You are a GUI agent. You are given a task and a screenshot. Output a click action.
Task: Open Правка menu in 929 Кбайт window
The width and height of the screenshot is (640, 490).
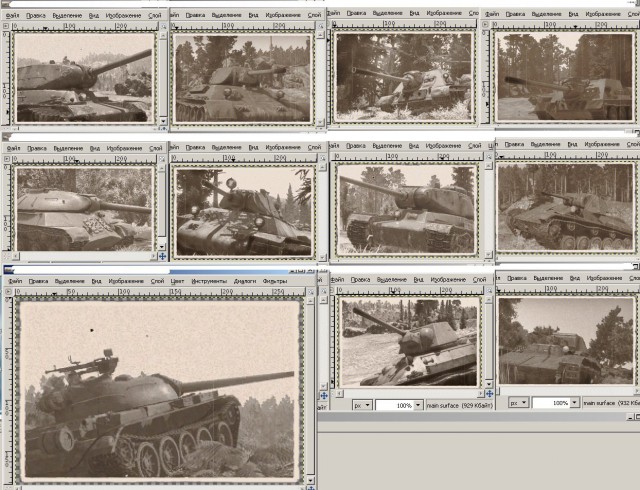(x=360, y=280)
